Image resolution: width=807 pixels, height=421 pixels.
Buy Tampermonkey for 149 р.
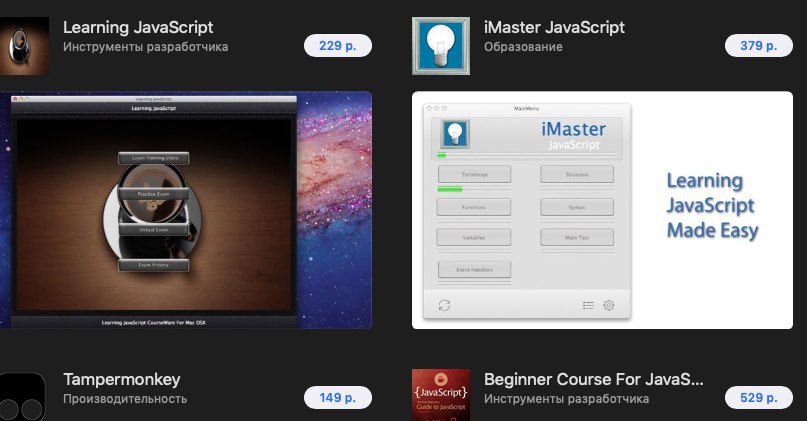point(338,398)
